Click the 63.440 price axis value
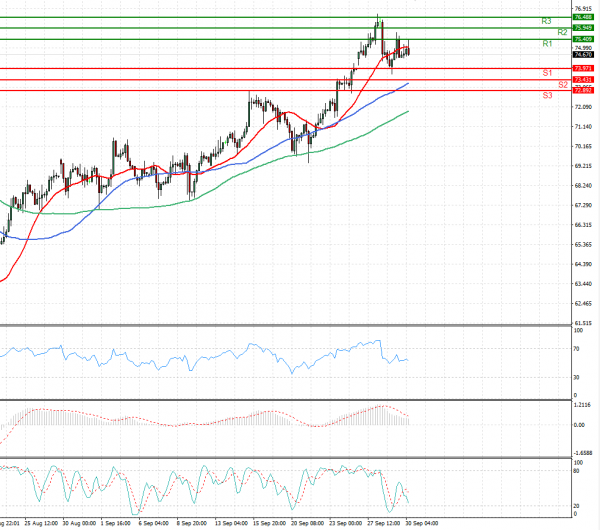 [583, 284]
